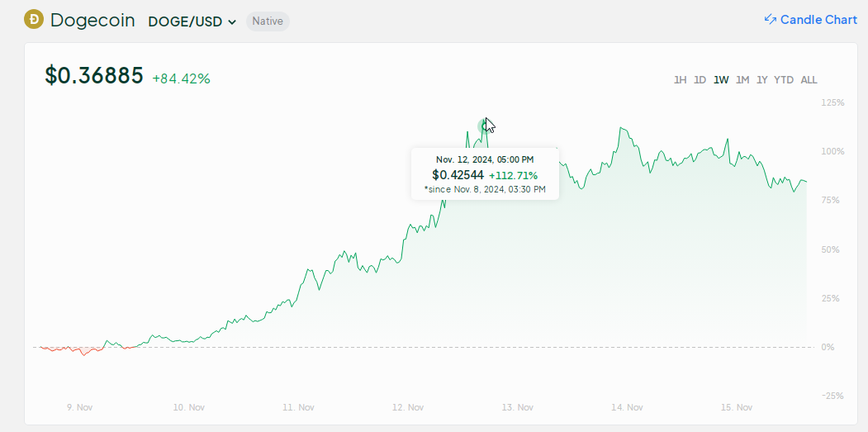Select the 1D time range

click(x=700, y=80)
